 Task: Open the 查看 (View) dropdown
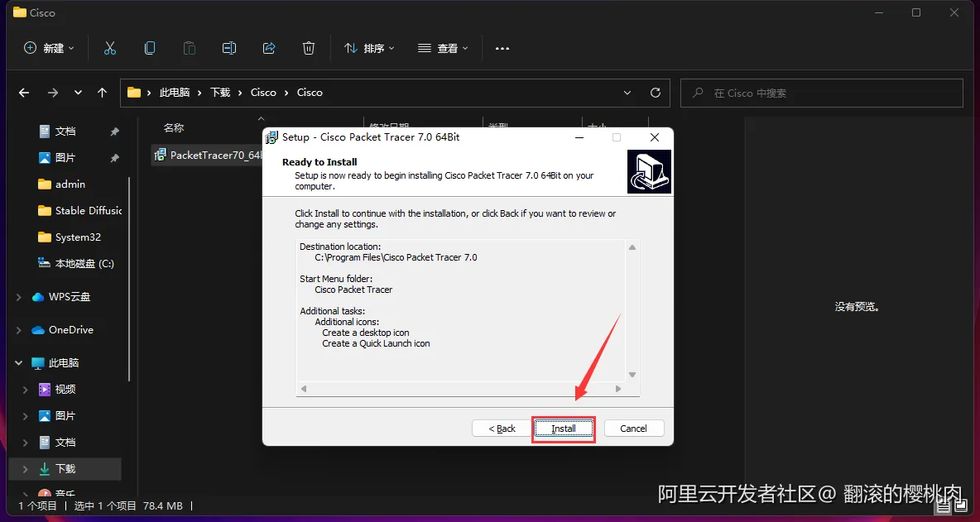click(x=443, y=48)
